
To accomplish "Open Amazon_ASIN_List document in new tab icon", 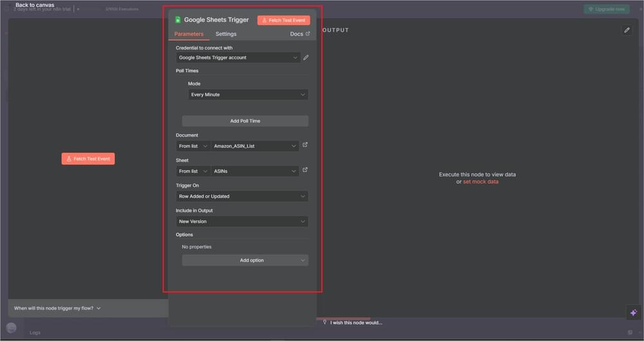I will (x=305, y=145).
